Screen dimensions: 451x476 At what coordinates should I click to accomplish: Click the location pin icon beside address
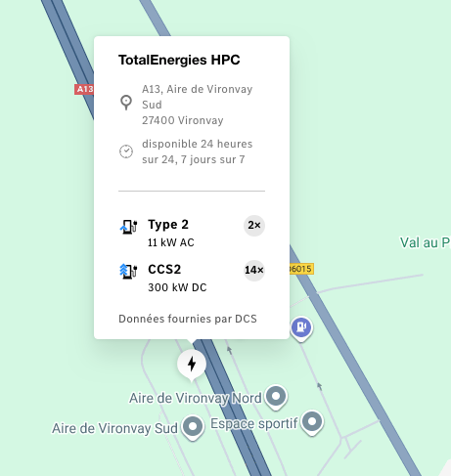point(126,103)
